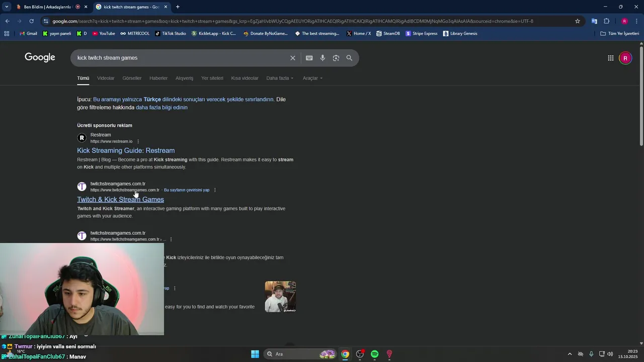The width and height of the screenshot is (644, 362).
Task: Switch to Chrome in the taskbar
Action: pos(345,354)
